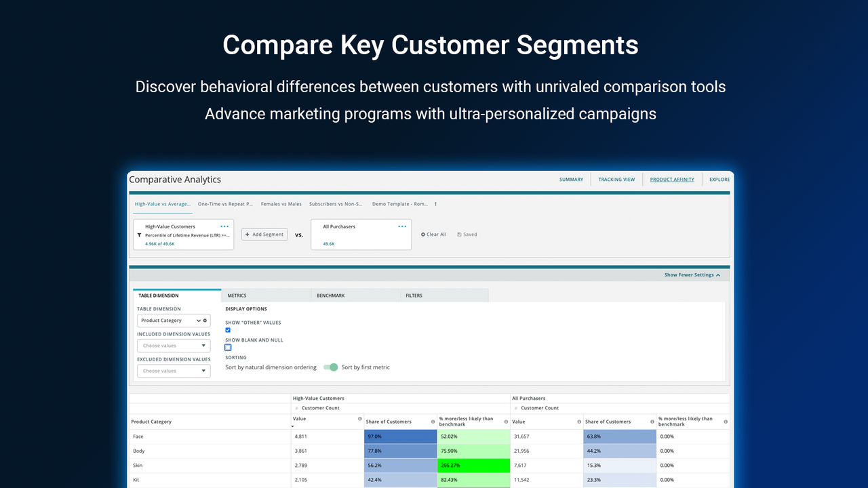The image size is (868, 488).
Task: Click the gear icon beside Product Category dimension
Action: (x=205, y=320)
